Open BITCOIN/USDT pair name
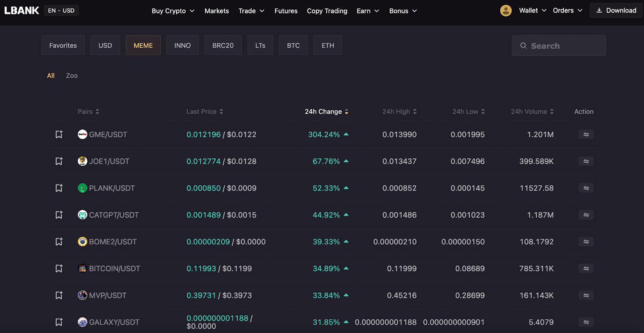 coord(115,269)
